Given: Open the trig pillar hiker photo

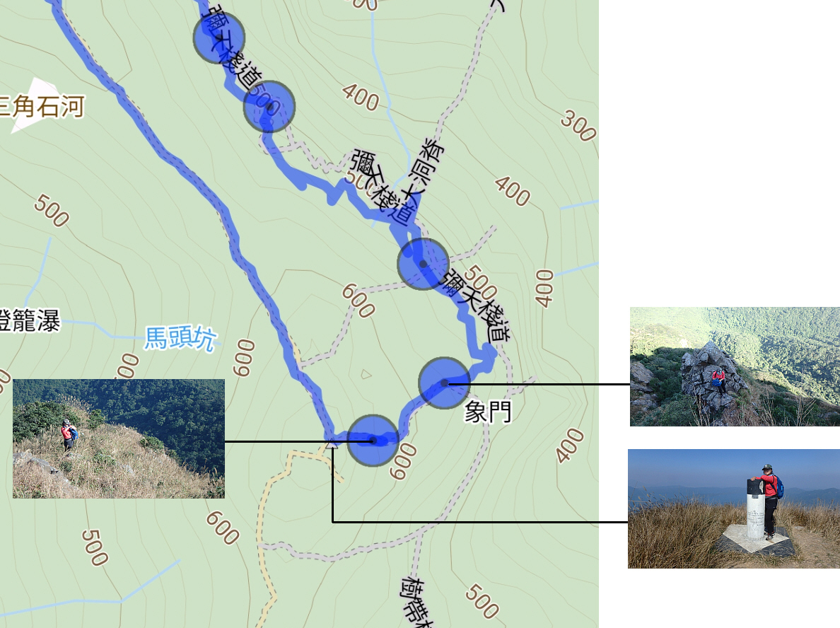Looking at the screenshot, I should coord(734,508).
